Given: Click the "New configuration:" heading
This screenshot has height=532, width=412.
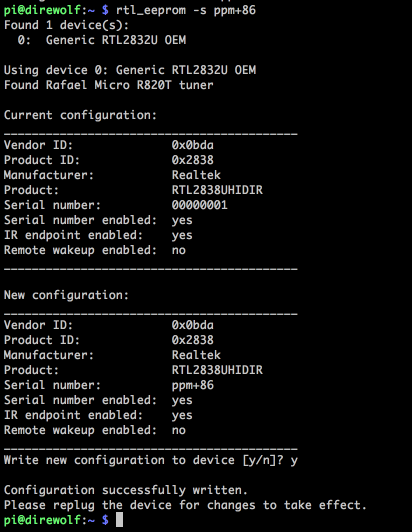Looking at the screenshot, I should (66, 295).
